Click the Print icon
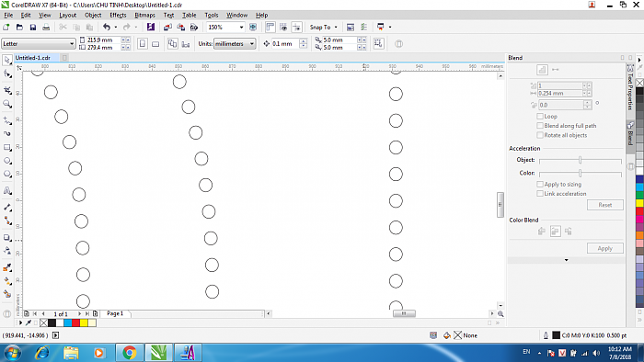This screenshot has width=644, height=362. pos(46,27)
